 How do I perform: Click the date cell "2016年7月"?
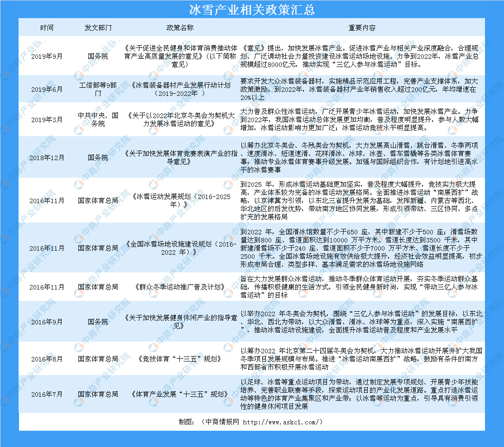click(47, 395)
